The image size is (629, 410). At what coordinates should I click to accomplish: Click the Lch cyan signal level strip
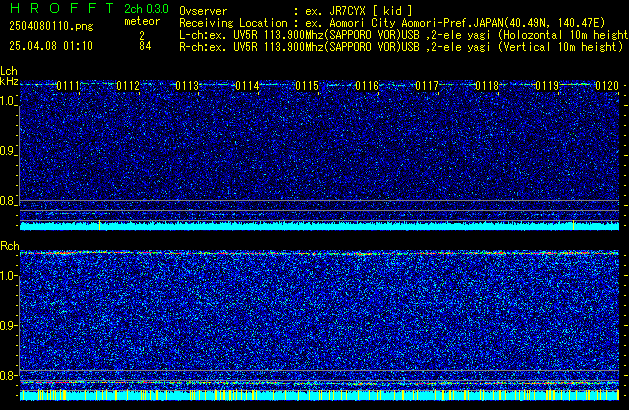(x=319, y=226)
